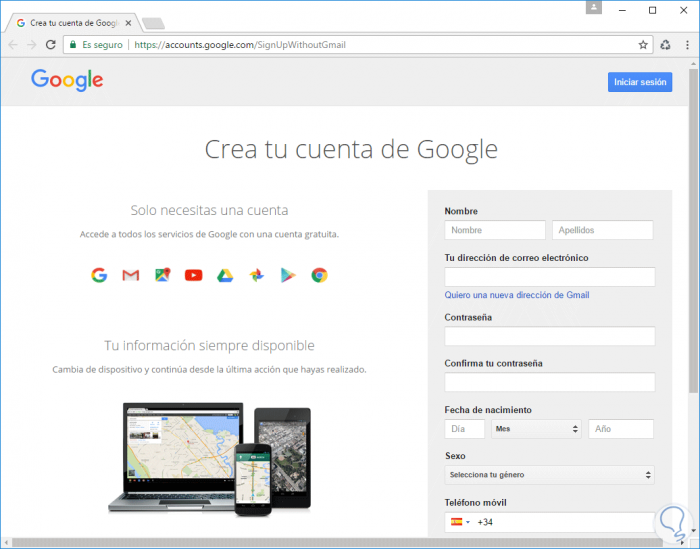Viewport: 700px width, 549px height.
Task: Bookmark page with the star icon
Action: coord(643,45)
